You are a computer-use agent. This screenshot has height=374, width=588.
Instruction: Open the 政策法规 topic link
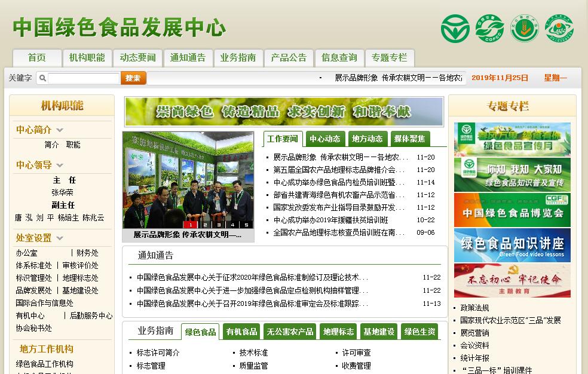474,308
